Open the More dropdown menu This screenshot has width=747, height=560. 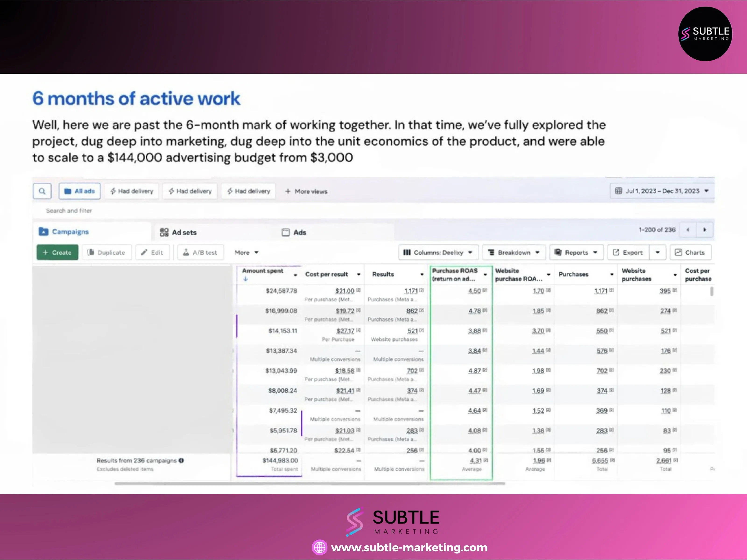(247, 252)
